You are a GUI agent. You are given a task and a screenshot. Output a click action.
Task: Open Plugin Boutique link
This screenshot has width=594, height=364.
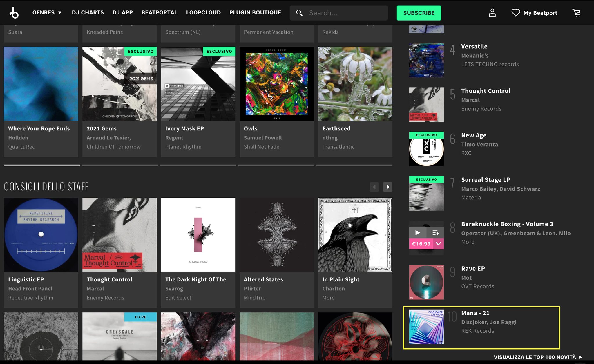click(255, 12)
